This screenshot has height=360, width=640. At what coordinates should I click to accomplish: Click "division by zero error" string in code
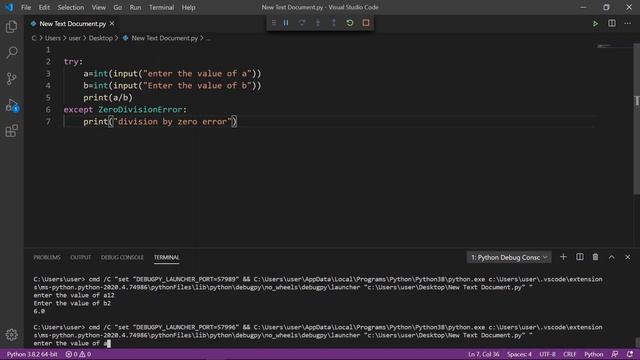coord(172,121)
